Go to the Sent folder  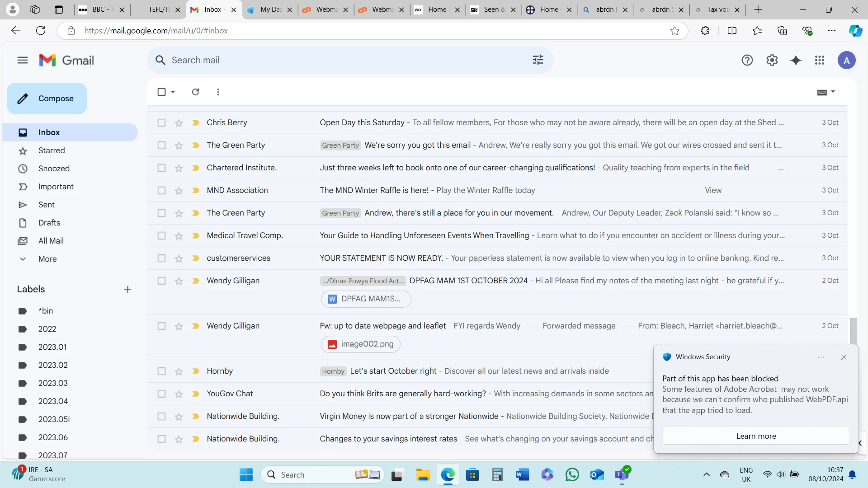pyautogui.click(x=46, y=205)
